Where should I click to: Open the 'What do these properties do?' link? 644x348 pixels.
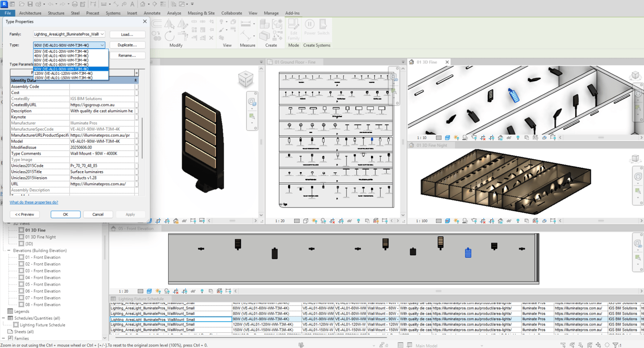(34, 202)
